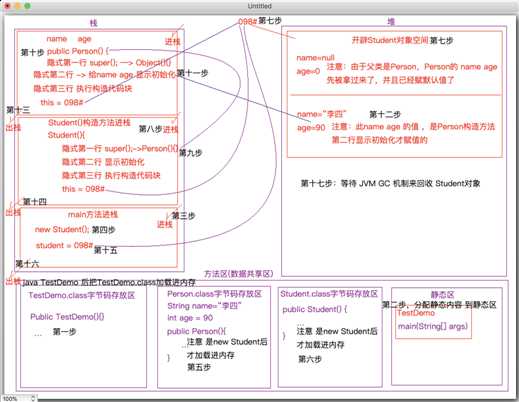This screenshot has height=402, width=519.
Task: Select the Person.class字节码存放区 heading
Action: [214, 294]
